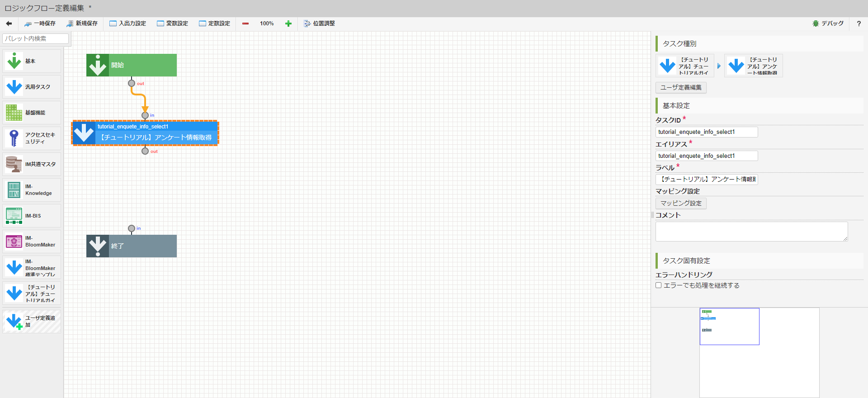Select the tutorial_enquete_info_select1 task node

(x=145, y=133)
